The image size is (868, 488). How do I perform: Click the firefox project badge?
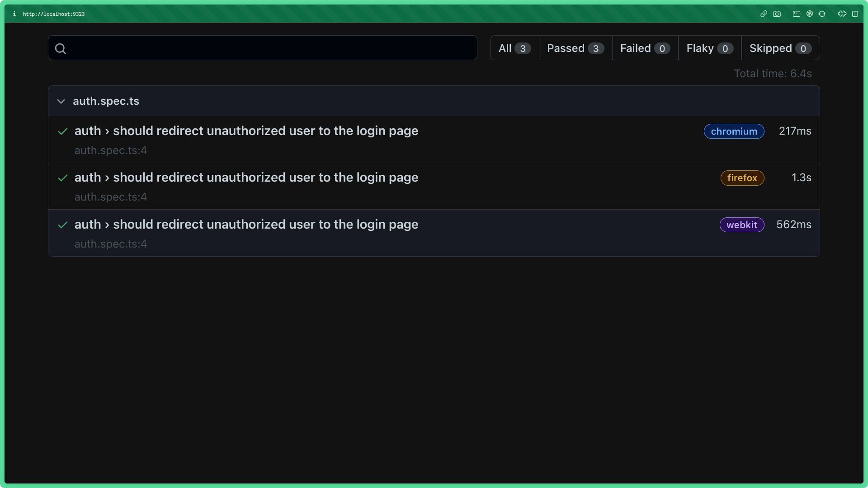pyautogui.click(x=742, y=178)
